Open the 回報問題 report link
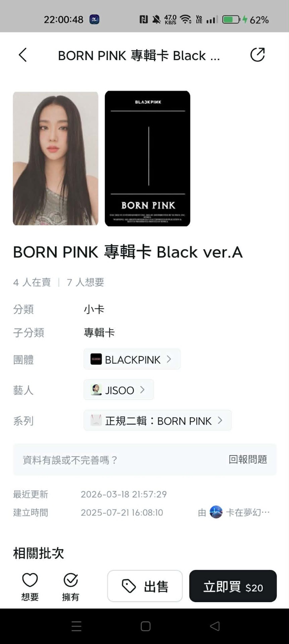 click(x=248, y=460)
